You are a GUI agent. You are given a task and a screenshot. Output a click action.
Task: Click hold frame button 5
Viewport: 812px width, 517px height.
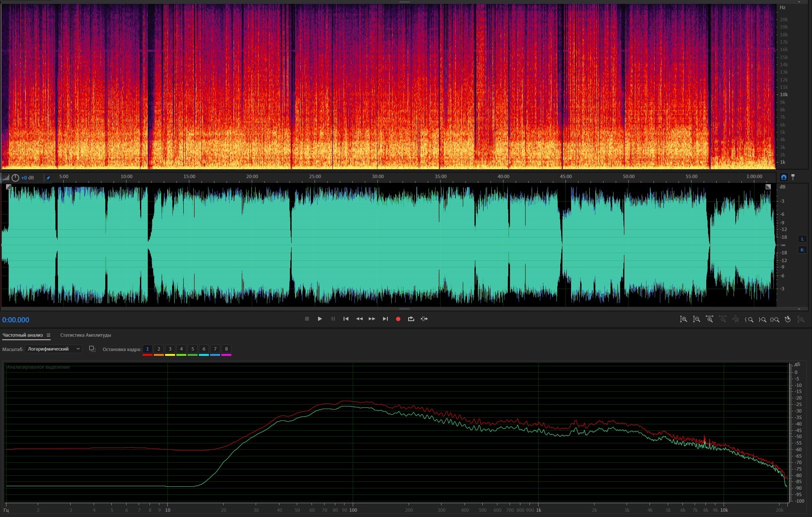193,349
